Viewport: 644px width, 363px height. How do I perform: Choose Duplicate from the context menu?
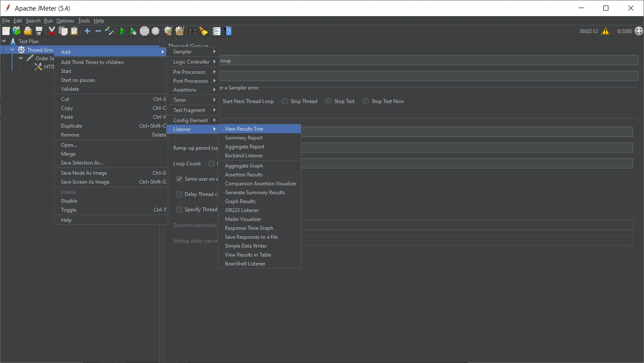(110, 126)
